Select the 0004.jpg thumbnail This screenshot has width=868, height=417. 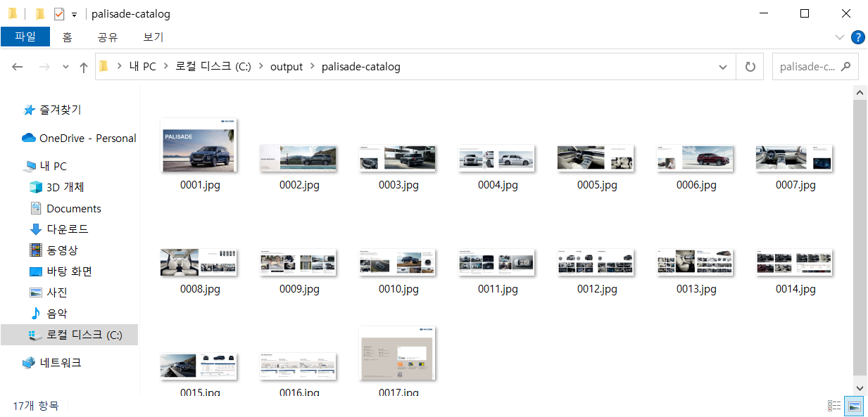click(x=496, y=158)
